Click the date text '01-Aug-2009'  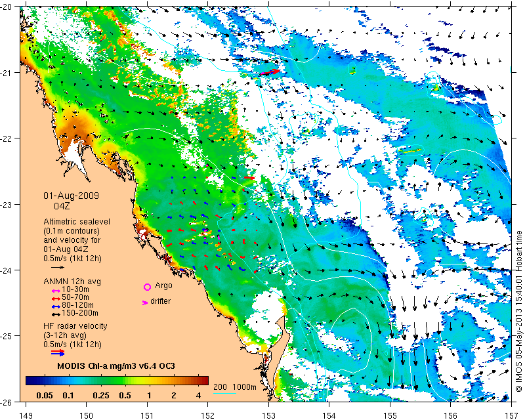click(x=72, y=196)
